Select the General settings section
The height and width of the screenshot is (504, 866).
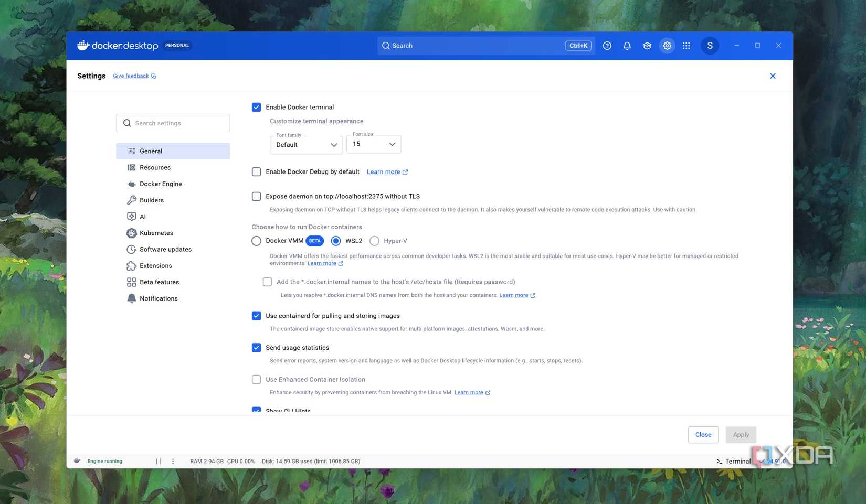(x=173, y=151)
